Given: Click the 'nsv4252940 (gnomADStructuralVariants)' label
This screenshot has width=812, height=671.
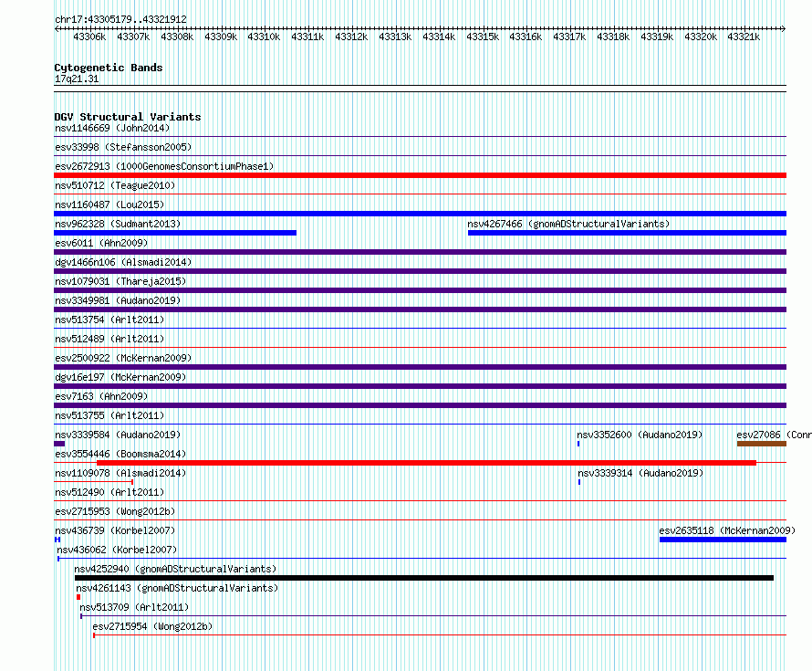Looking at the screenshot, I should click(x=175, y=569).
